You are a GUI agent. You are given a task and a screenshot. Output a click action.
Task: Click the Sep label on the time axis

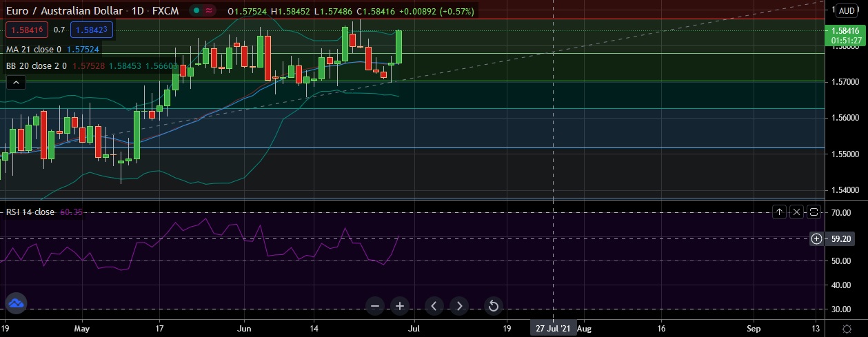coord(754,329)
